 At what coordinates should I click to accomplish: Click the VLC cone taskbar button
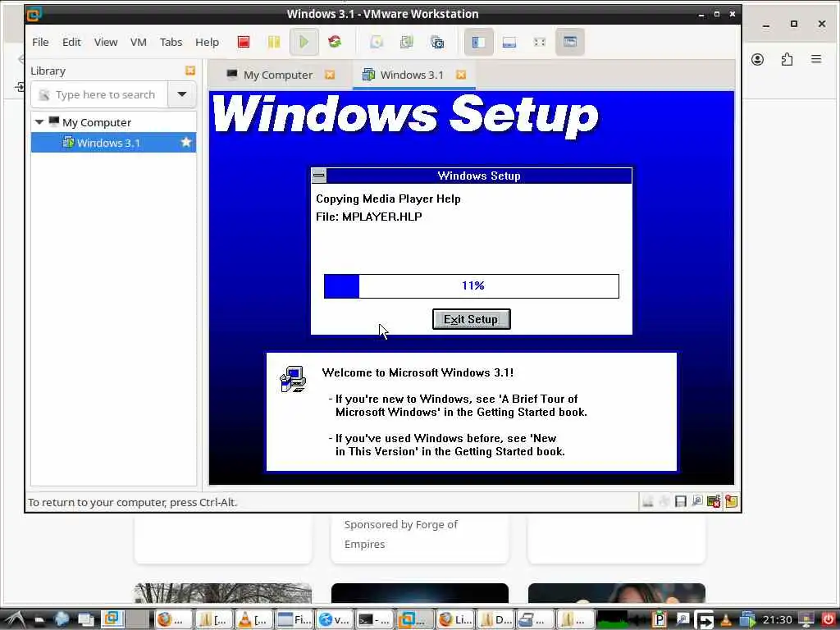click(254, 620)
